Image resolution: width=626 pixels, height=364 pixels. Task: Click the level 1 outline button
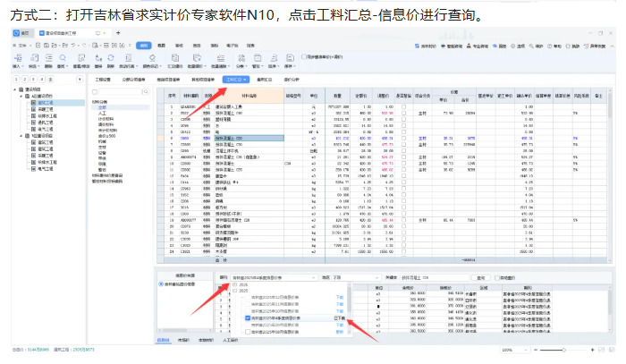click(x=16, y=80)
